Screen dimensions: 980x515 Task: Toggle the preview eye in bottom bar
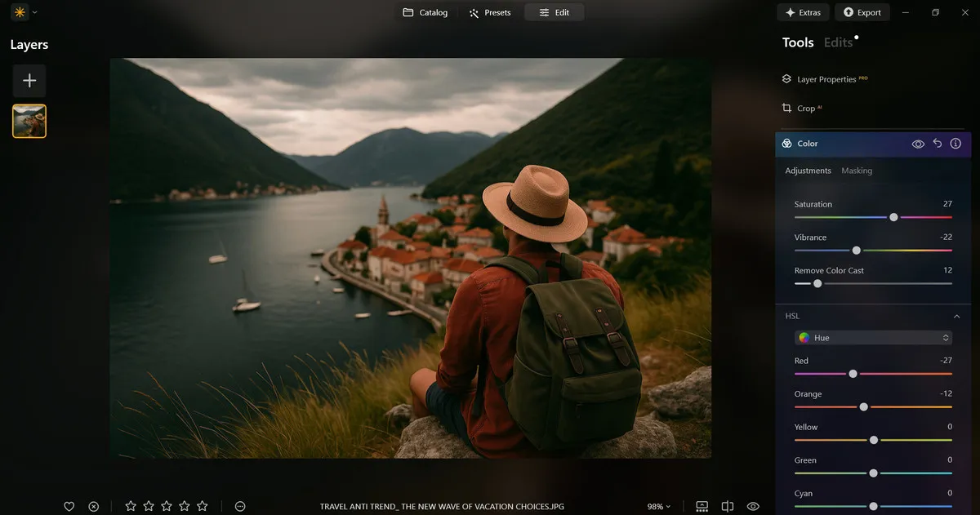tap(753, 506)
